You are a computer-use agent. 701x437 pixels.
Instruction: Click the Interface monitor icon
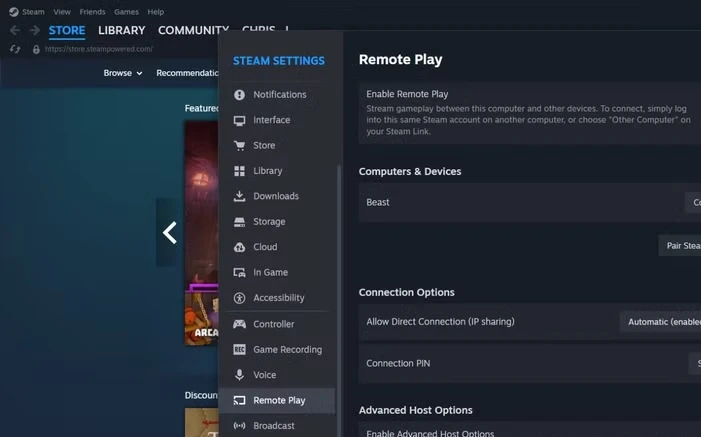tap(239, 120)
